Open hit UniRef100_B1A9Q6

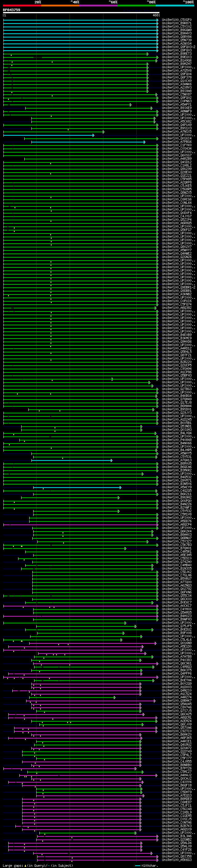177,61
